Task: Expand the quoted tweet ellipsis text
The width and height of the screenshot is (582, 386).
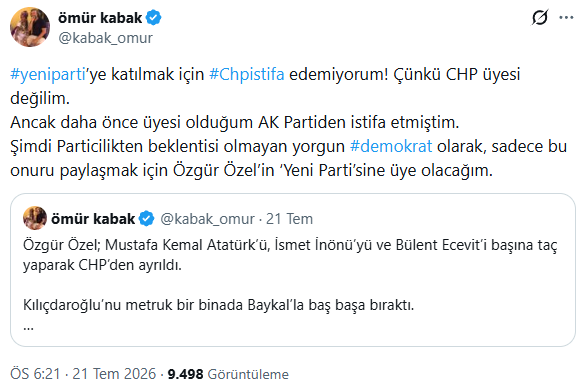Action: pyautogui.click(x=29, y=327)
